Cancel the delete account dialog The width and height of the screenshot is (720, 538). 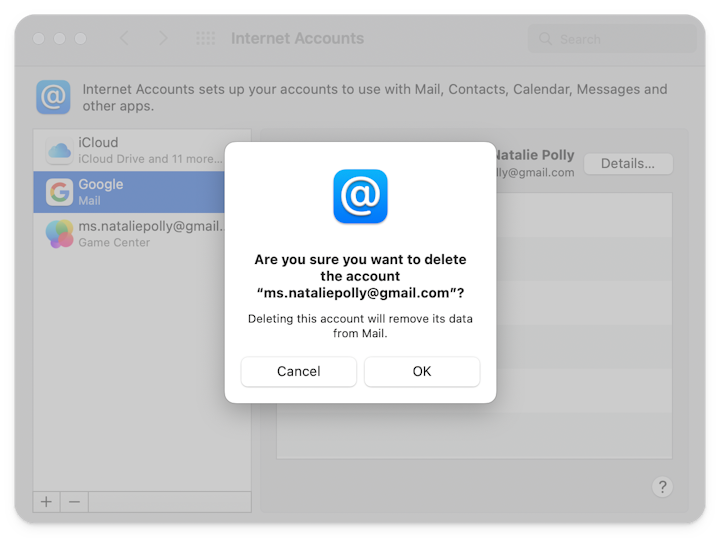[298, 371]
